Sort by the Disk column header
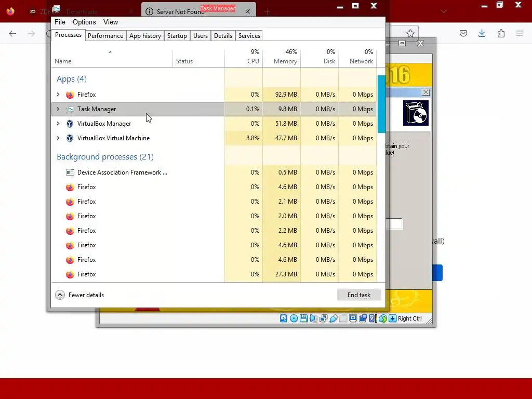532x399 pixels. coord(320,58)
